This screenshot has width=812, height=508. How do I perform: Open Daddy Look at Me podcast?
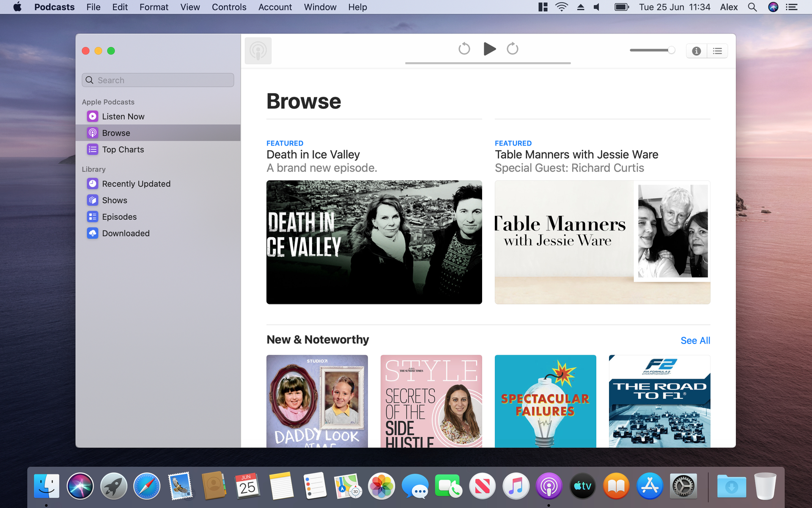point(317,401)
